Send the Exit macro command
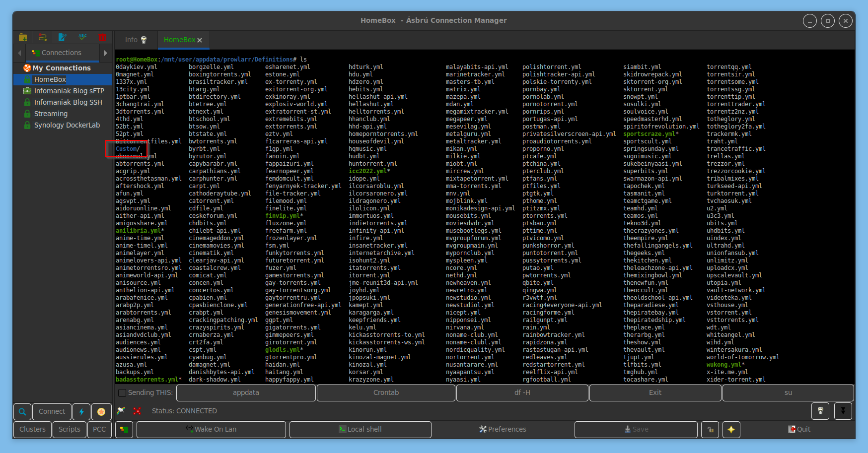 (655, 393)
